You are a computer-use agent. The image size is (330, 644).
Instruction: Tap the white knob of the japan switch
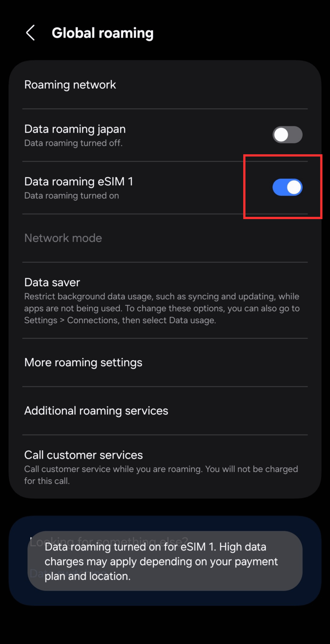coord(281,135)
